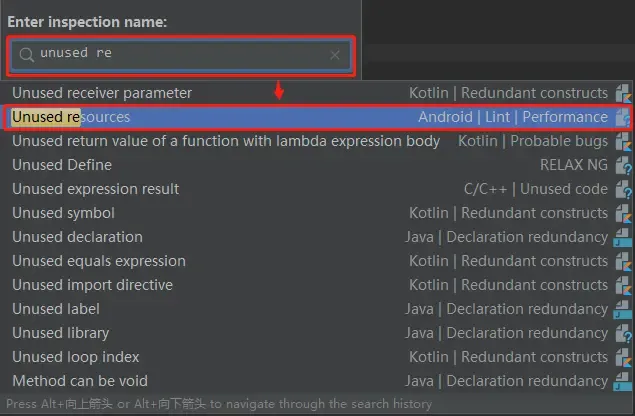Select Unused expression result entry

point(96,189)
